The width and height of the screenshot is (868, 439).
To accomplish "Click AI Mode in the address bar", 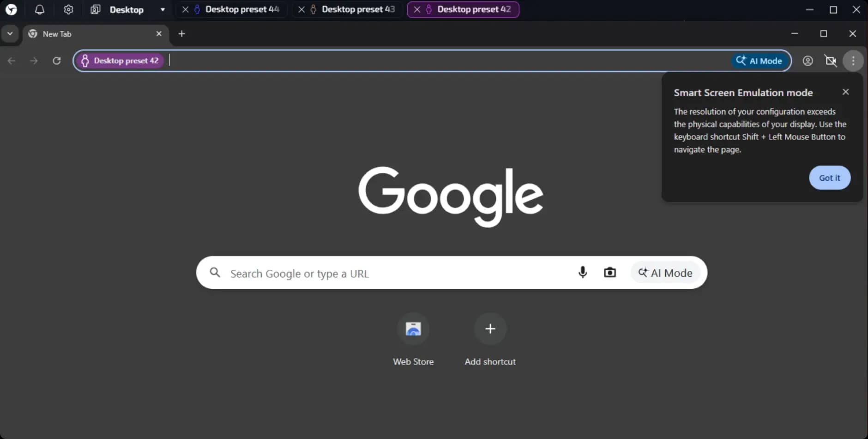I will click(x=759, y=61).
